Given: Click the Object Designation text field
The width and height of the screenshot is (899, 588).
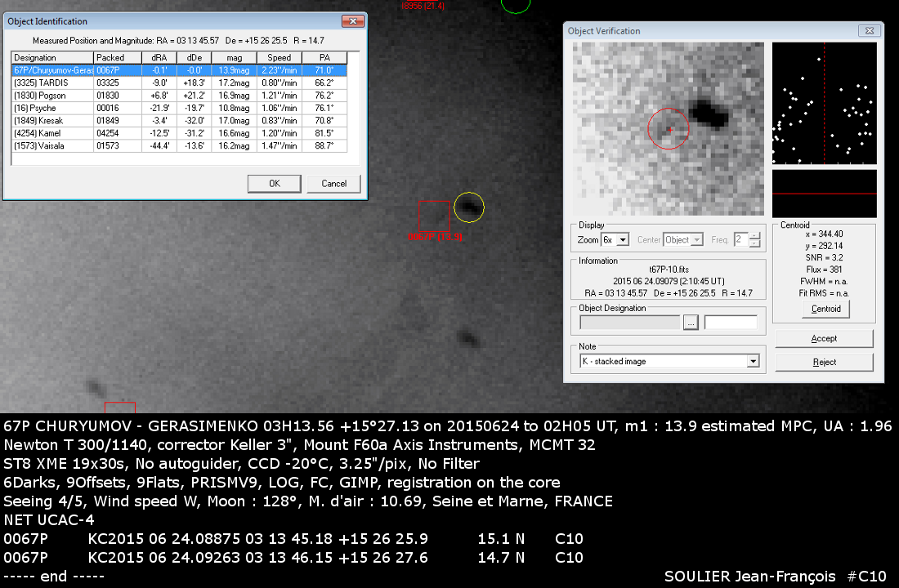Looking at the screenshot, I should (x=629, y=323).
